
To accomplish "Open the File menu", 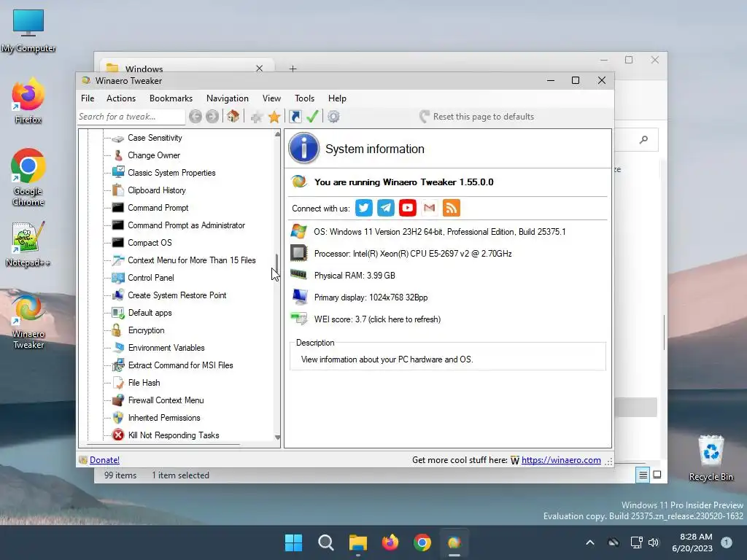I will pos(88,98).
